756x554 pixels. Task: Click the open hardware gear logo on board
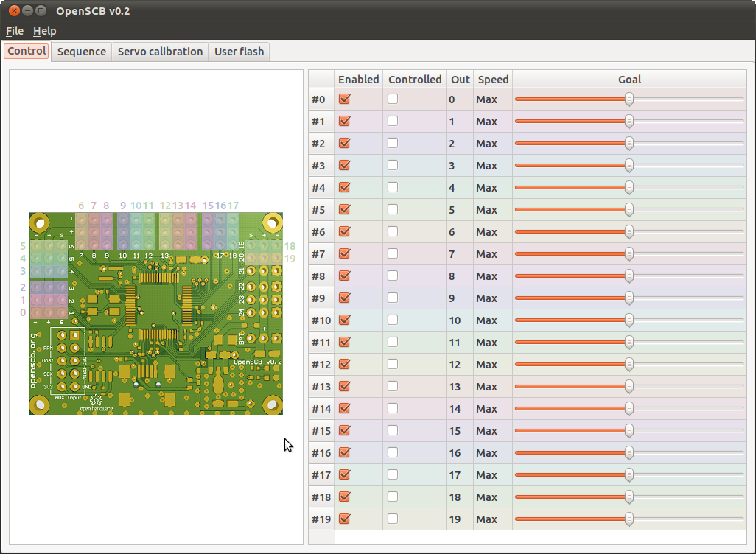(x=96, y=401)
